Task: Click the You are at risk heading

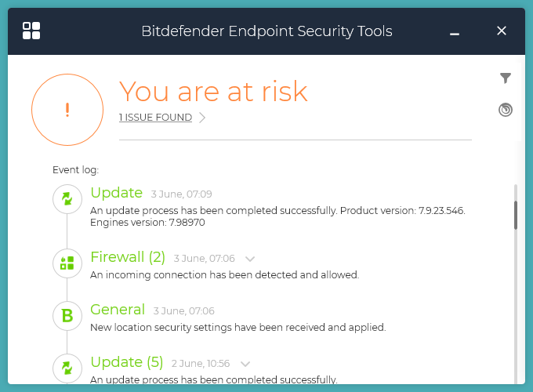Action: point(213,92)
